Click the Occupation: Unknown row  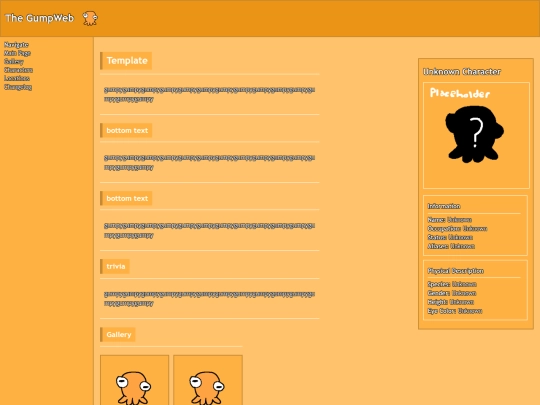(457, 229)
